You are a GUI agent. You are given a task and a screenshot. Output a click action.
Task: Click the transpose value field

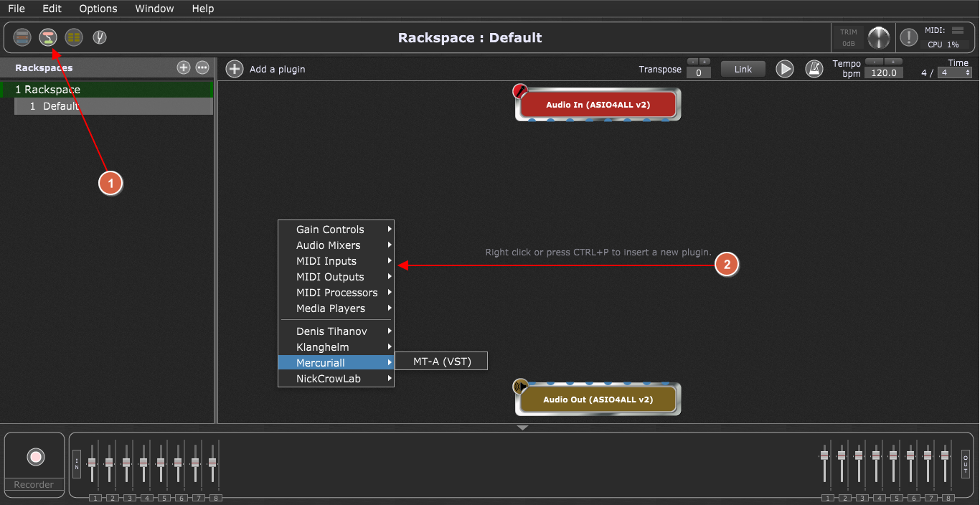pos(698,72)
